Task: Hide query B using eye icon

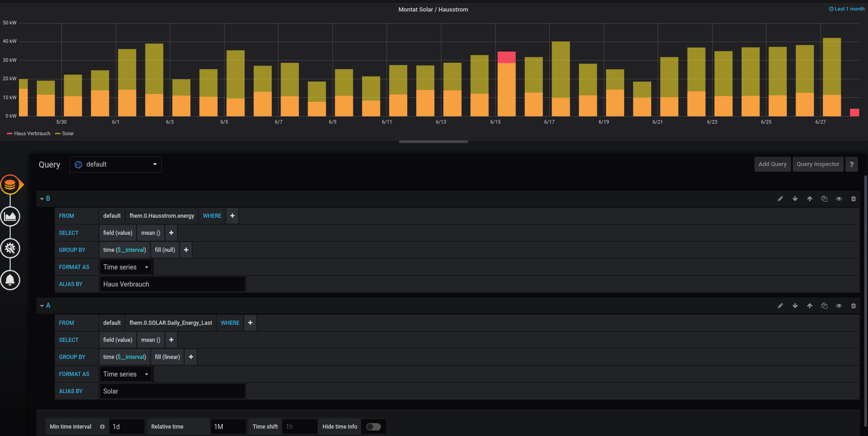Action: (x=838, y=199)
